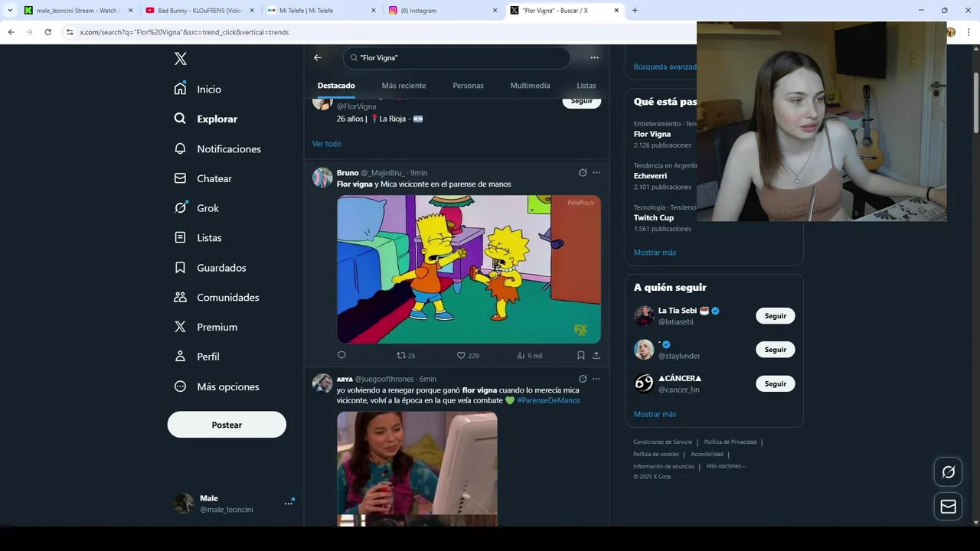Switch to Multimedia tab
Image resolution: width=980 pixels, height=551 pixels.
click(530, 86)
